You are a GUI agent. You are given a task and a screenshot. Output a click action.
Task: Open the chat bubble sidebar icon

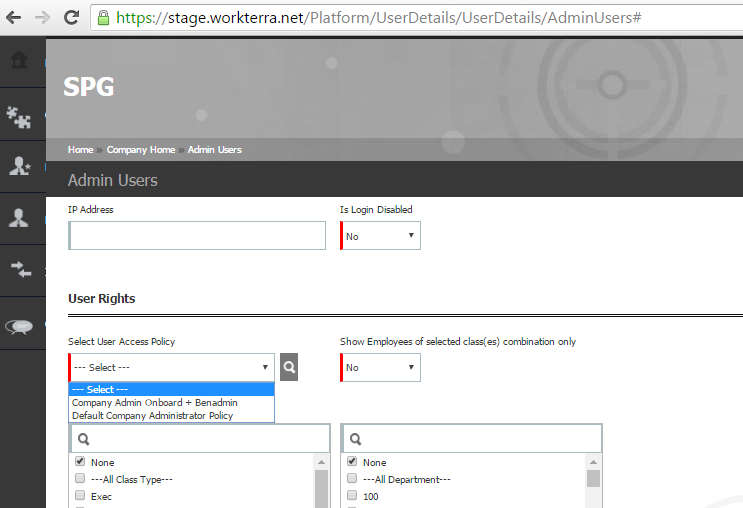tap(19, 326)
